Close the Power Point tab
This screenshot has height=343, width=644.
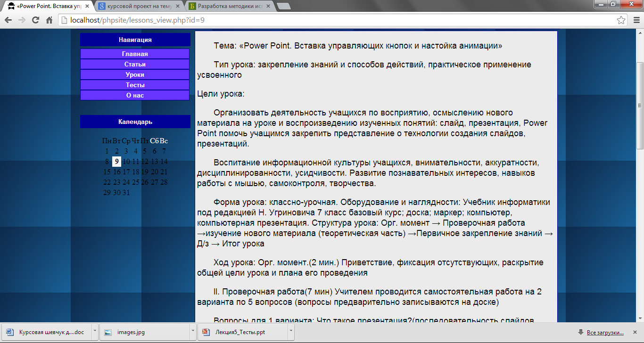[86, 6]
